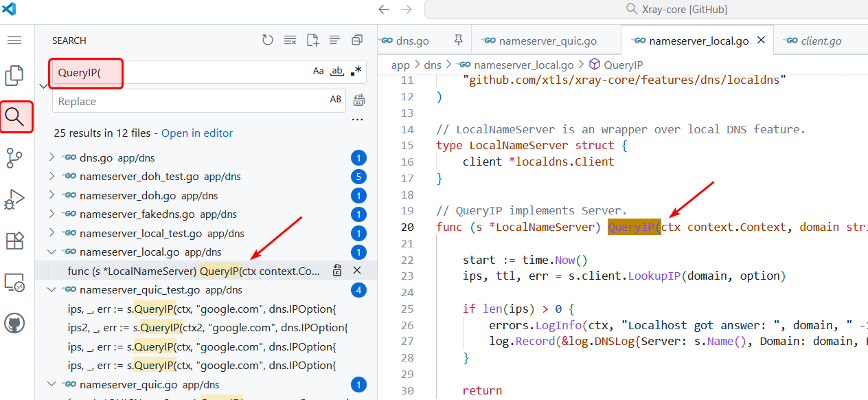Click the Replace input field
This screenshot has width=868, height=400.
[x=189, y=102]
